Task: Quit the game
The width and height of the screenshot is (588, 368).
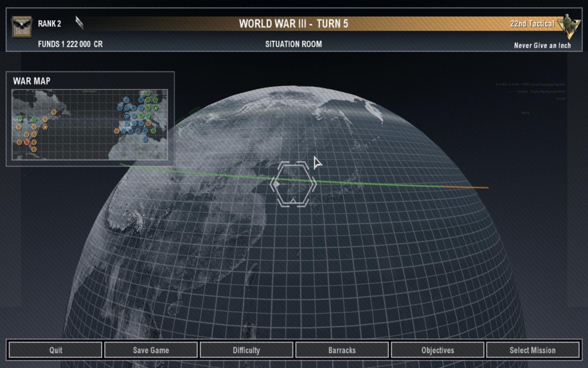Action: (x=56, y=350)
